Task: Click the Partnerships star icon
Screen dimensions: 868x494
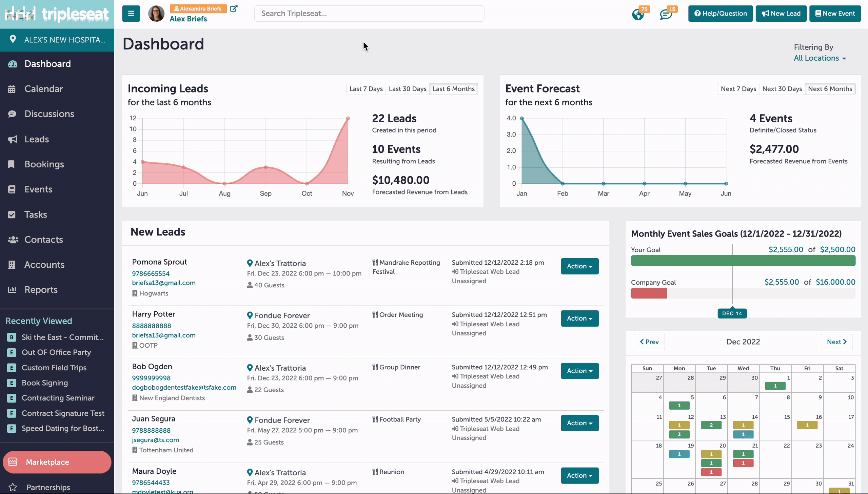Action: (13, 487)
